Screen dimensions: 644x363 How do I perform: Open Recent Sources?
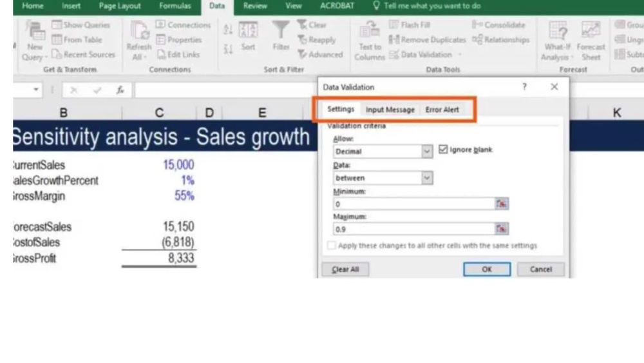click(x=83, y=55)
